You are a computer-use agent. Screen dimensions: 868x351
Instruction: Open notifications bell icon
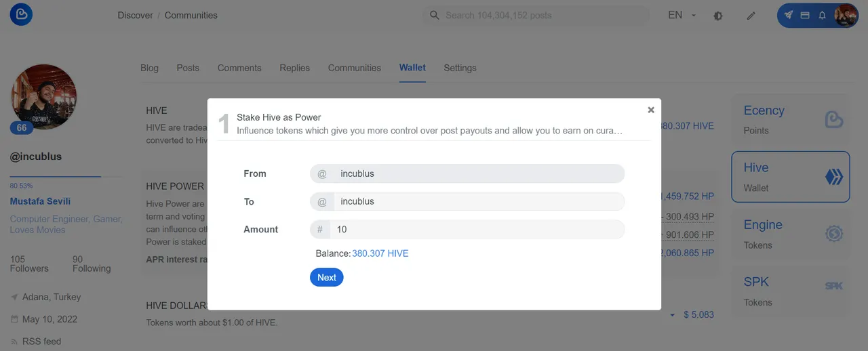click(822, 15)
